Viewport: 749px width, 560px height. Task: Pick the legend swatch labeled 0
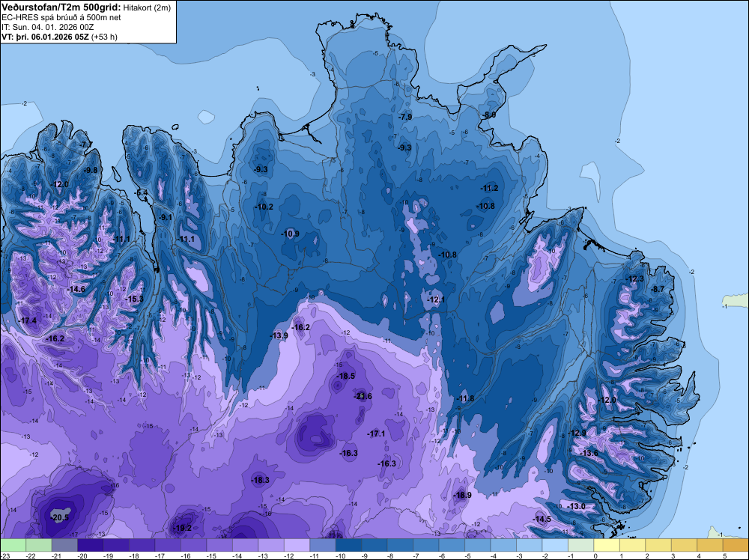pyautogui.click(x=606, y=545)
